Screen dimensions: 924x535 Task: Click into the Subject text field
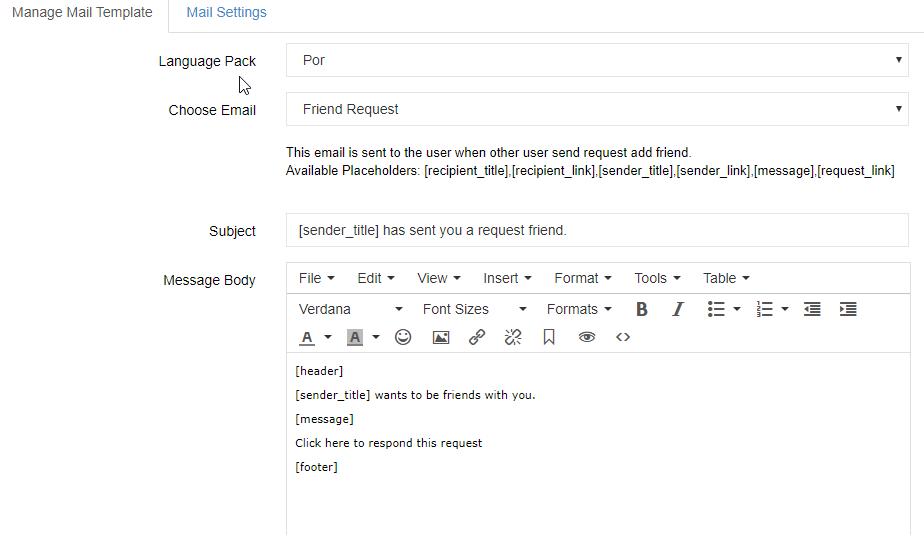pyautogui.click(x=597, y=230)
